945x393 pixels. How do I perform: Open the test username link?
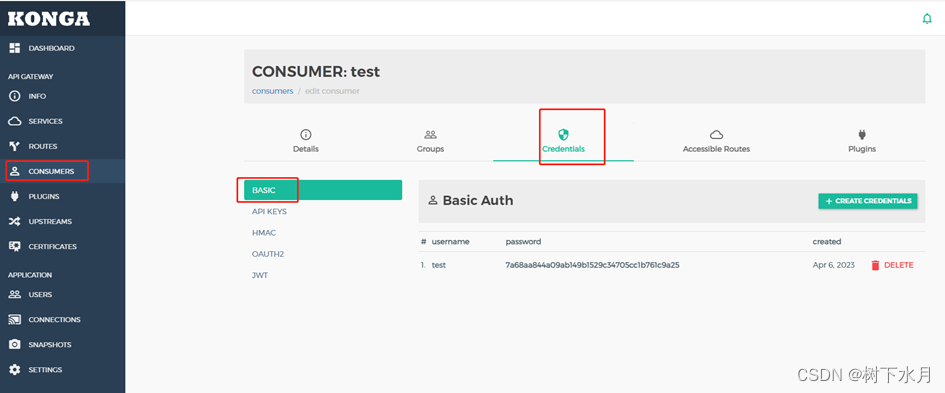pyautogui.click(x=439, y=265)
